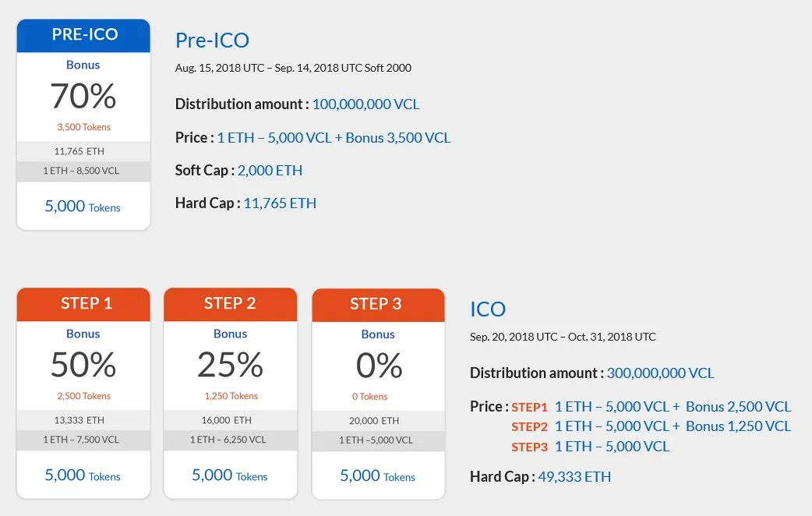
Task: Click the red STEP3 price label
Action: coord(529,447)
